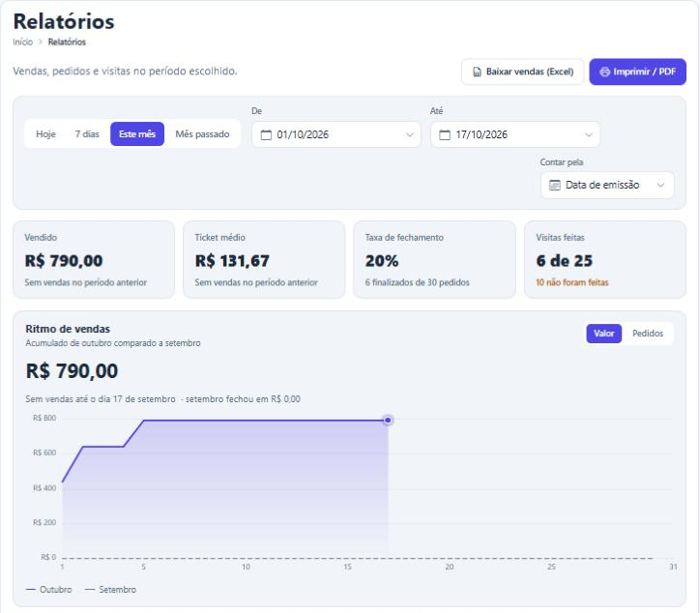Click the x-axis label 10
The height and width of the screenshot is (613, 700).
(246, 567)
